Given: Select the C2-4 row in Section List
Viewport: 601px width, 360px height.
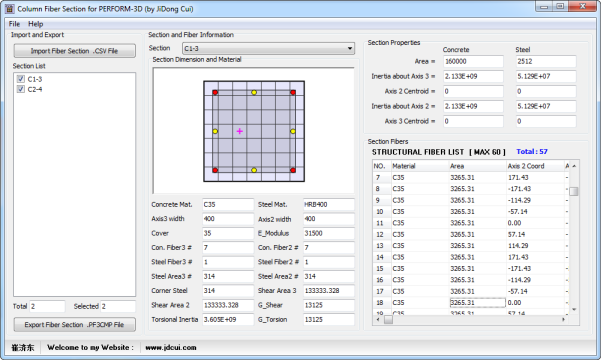Looking at the screenshot, I should 35,89.
